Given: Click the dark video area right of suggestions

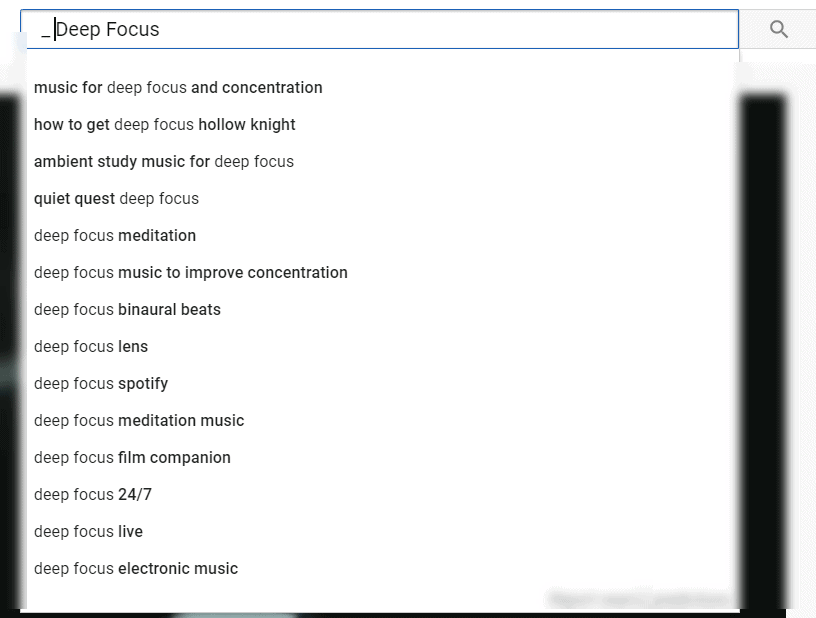Looking at the screenshot, I should click(763, 350).
